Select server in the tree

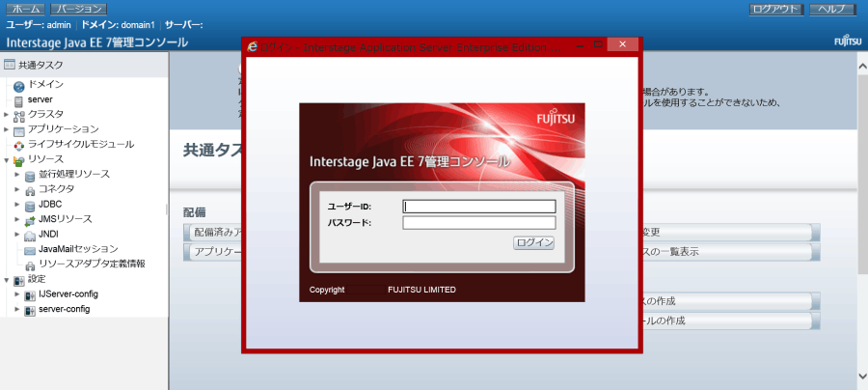[40, 99]
